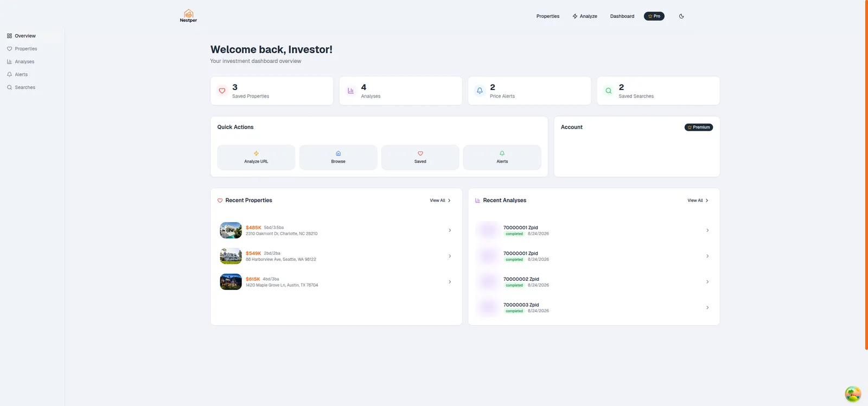The image size is (868, 406).
Task: Open the sidebar Searches magnifier icon
Action: tap(9, 87)
